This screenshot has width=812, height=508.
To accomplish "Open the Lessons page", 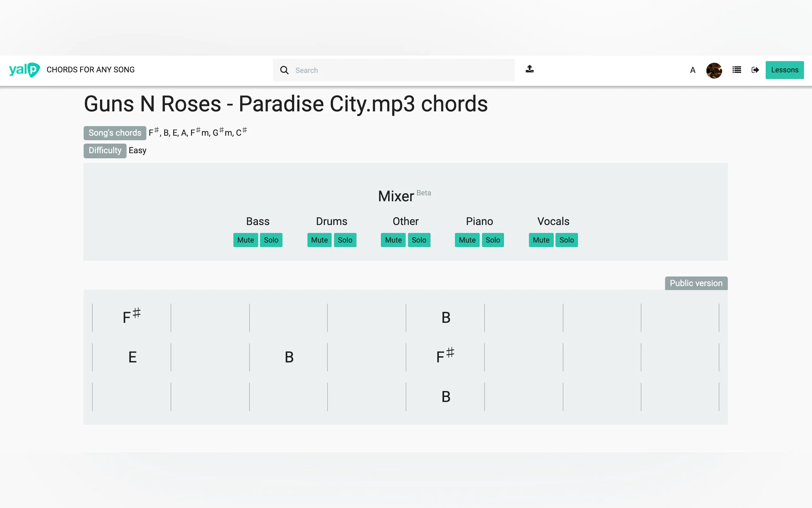I will coord(784,70).
